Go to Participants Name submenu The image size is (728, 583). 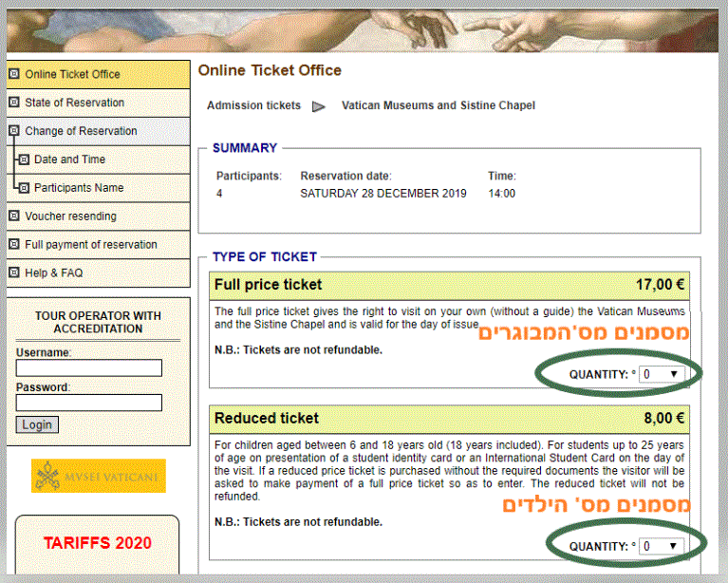click(x=99, y=188)
